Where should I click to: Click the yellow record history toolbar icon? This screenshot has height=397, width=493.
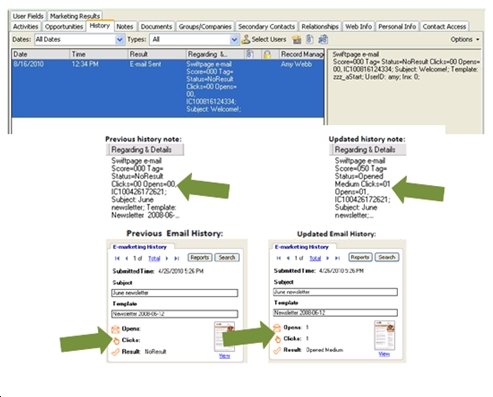296,40
